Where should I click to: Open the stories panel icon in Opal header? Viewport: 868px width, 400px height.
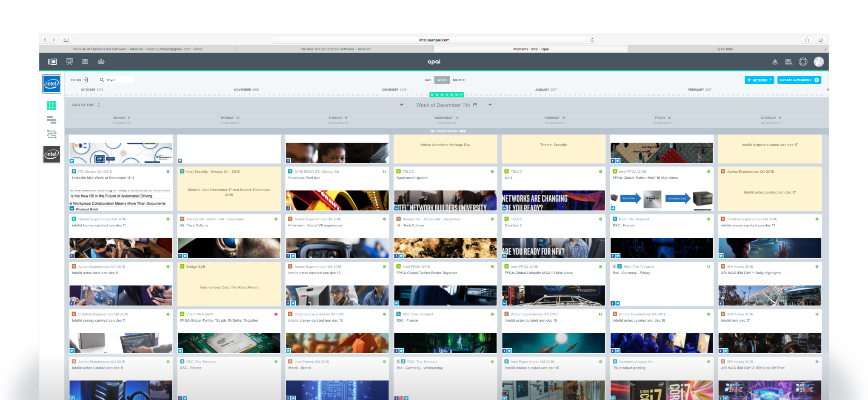click(52, 62)
